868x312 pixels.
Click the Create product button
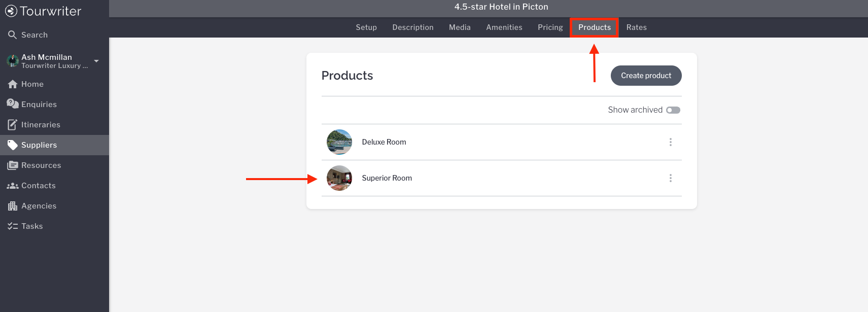coord(646,76)
